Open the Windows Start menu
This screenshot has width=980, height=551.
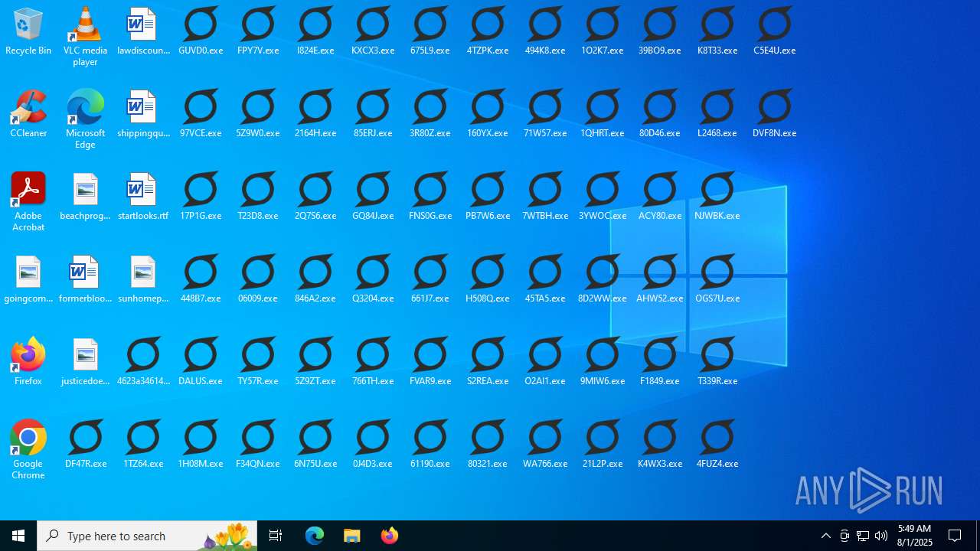[18, 536]
